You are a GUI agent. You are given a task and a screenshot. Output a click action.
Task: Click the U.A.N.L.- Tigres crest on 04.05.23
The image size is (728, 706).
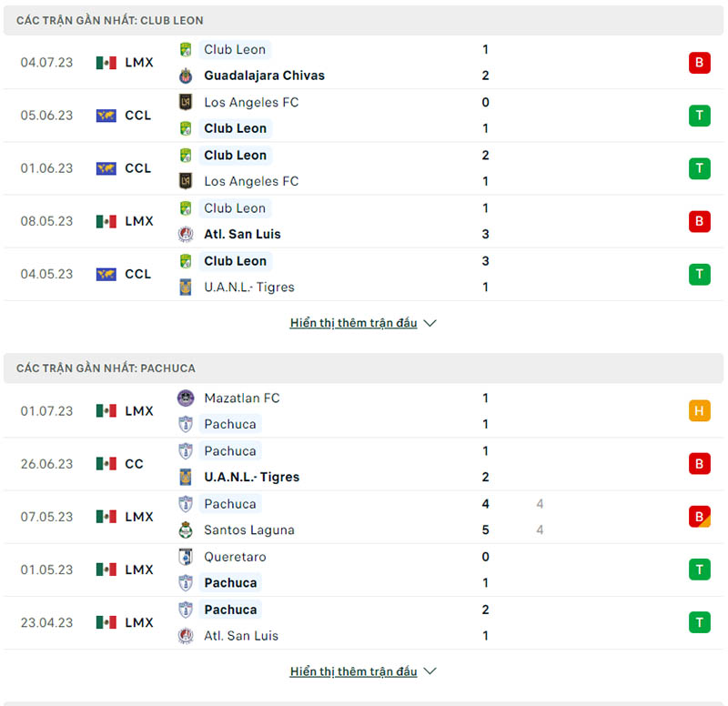click(186, 287)
